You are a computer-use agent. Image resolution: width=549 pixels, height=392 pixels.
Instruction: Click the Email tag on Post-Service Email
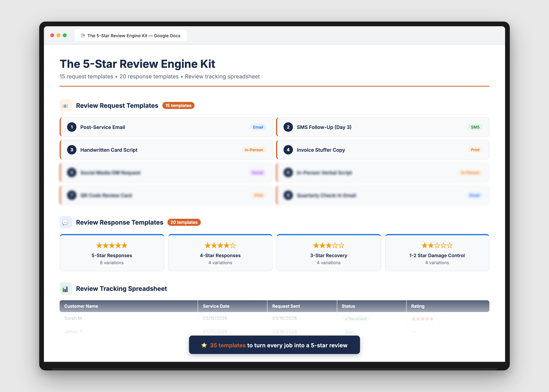pos(258,127)
